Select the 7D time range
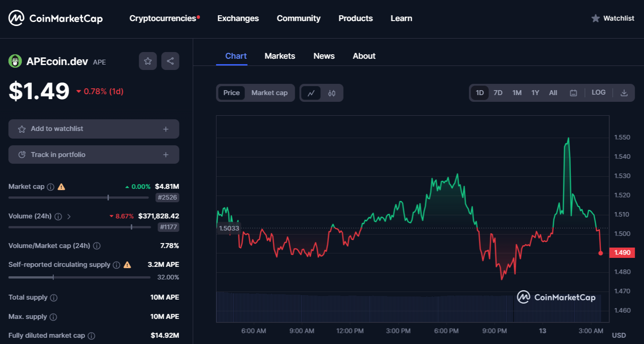The width and height of the screenshot is (644, 344). 498,93
